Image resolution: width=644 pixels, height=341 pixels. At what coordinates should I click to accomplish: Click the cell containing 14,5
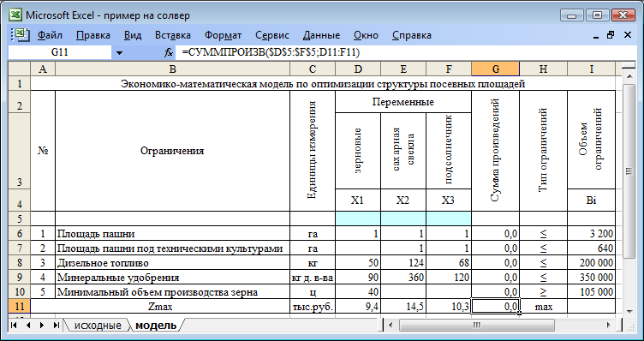[x=403, y=307]
